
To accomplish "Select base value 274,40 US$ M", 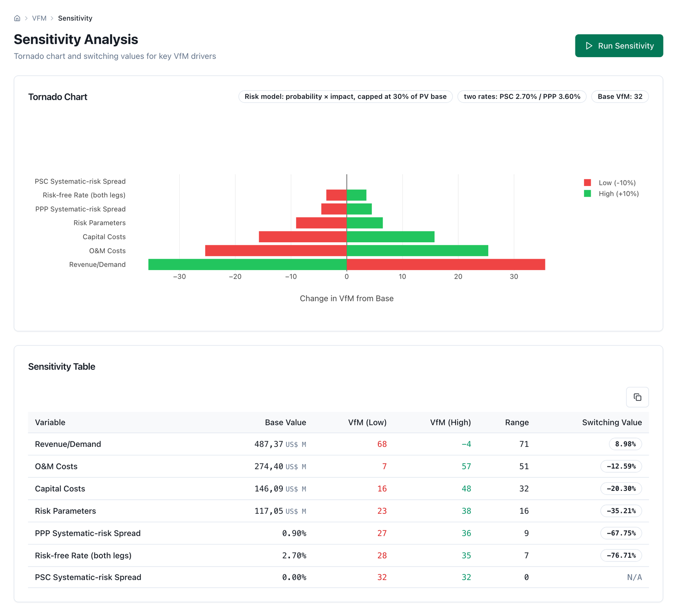I will (x=280, y=467).
